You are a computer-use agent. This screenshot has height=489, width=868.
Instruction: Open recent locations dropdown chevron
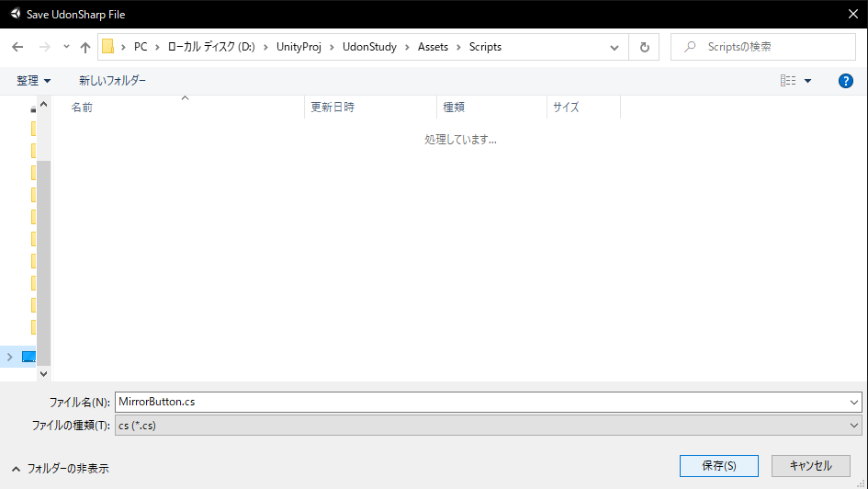66,47
